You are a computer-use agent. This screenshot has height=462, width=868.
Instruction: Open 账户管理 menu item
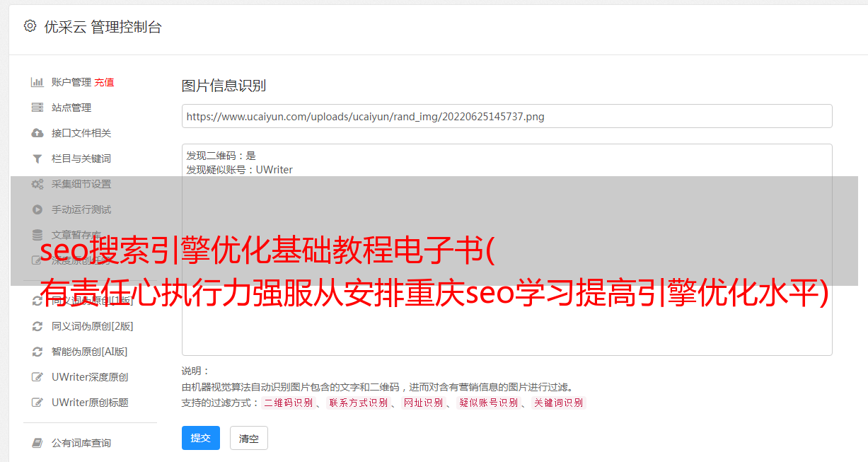(71, 82)
